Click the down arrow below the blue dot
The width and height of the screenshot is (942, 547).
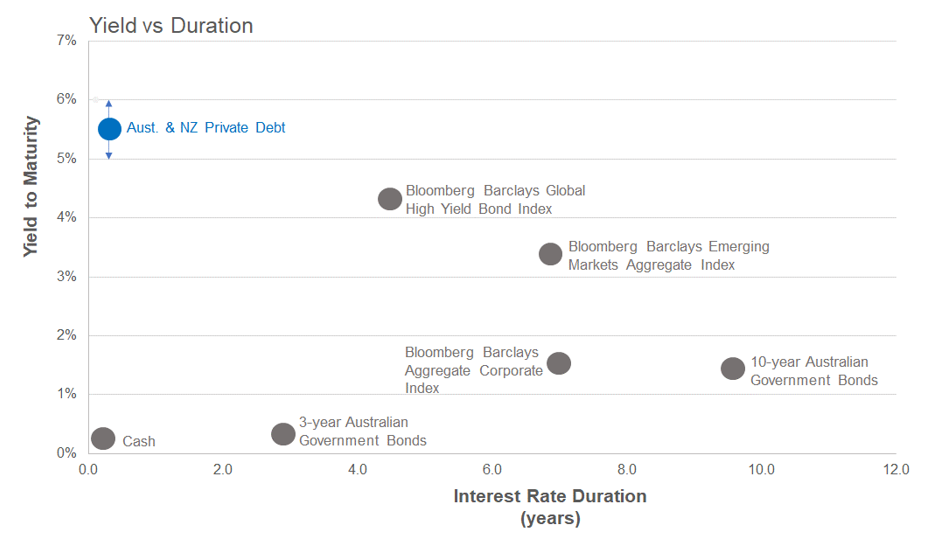pyautogui.click(x=109, y=154)
